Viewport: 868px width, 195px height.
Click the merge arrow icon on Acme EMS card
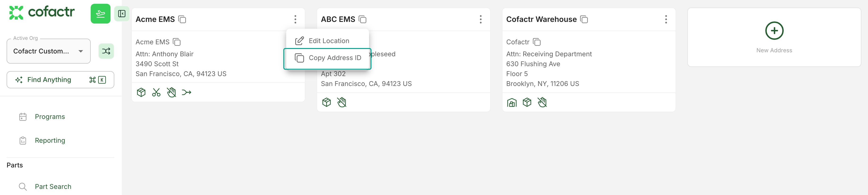pyautogui.click(x=186, y=93)
